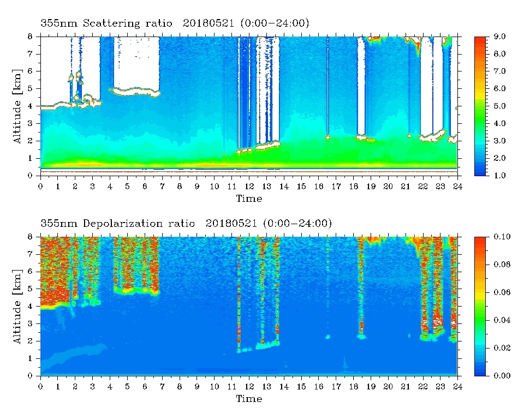Click the 3.0 value on the scattering color scale
This screenshot has width=524, height=420.
(x=499, y=141)
